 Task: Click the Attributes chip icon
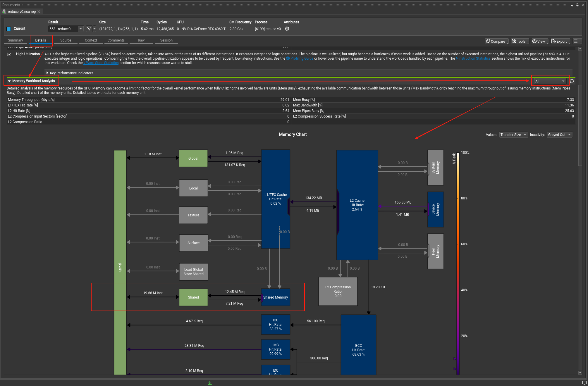click(287, 29)
